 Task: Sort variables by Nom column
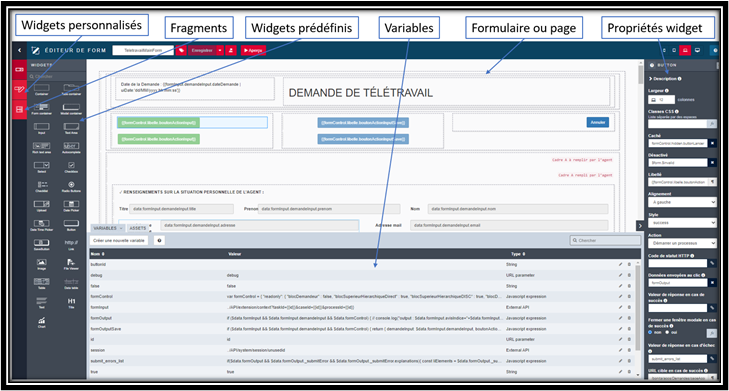pos(98,254)
